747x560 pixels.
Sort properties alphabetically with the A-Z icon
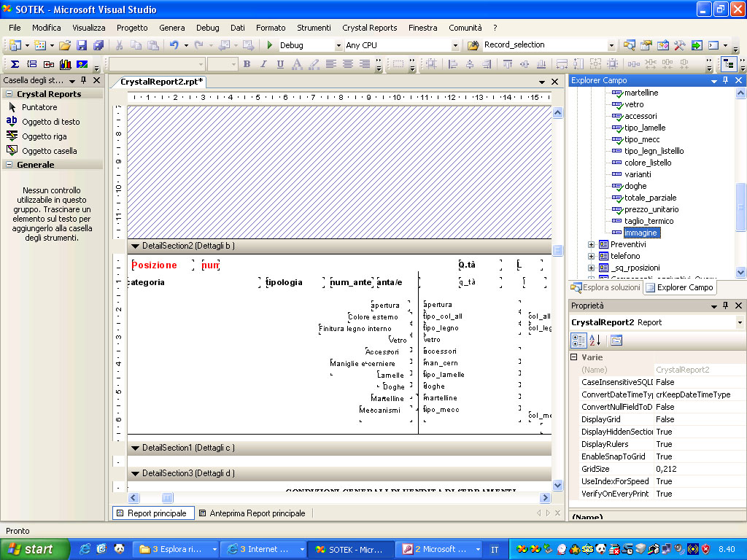click(x=595, y=341)
